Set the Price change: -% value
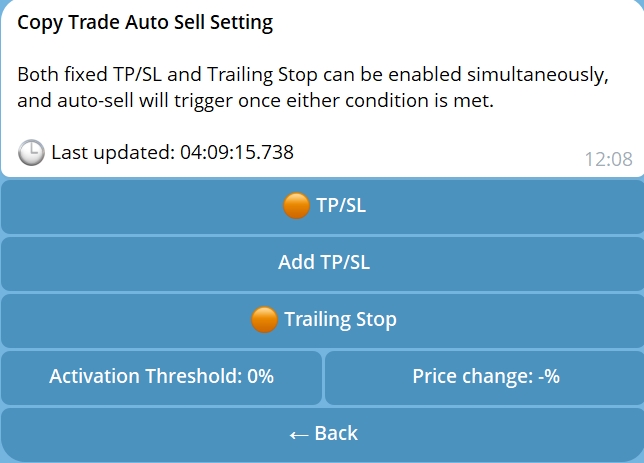The height and width of the screenshot is (463, 644). click(x=485, y=378)
